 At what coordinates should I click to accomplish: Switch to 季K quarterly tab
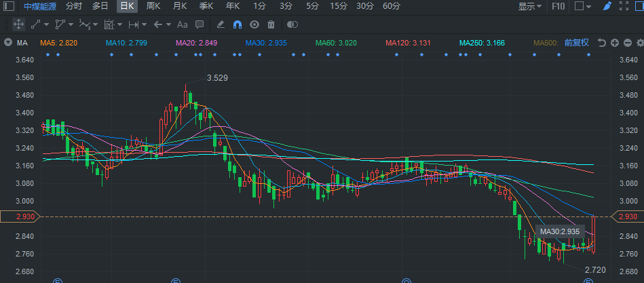pyautogui.click(x=206, y=6)
